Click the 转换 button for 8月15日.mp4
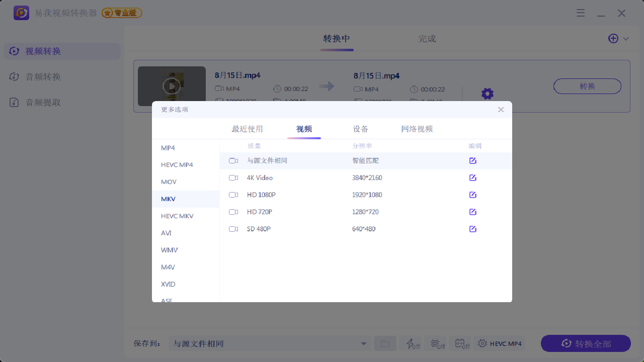644x362 pixels. pyautogui.click(x=587, y=86)
